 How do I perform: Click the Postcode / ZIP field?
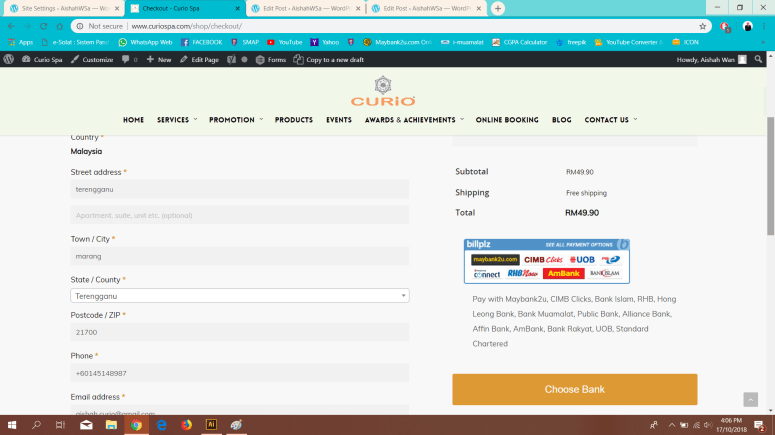[x=240, y=332]
